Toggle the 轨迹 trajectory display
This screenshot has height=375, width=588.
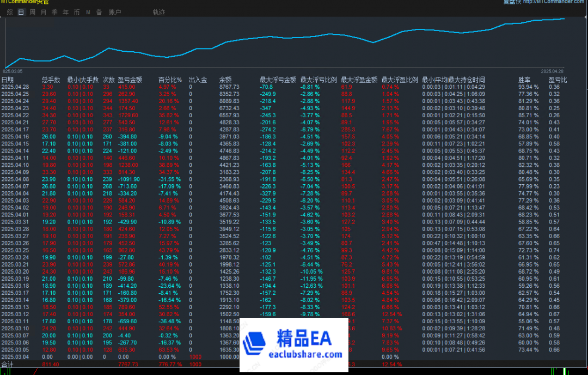click(159, 11)
